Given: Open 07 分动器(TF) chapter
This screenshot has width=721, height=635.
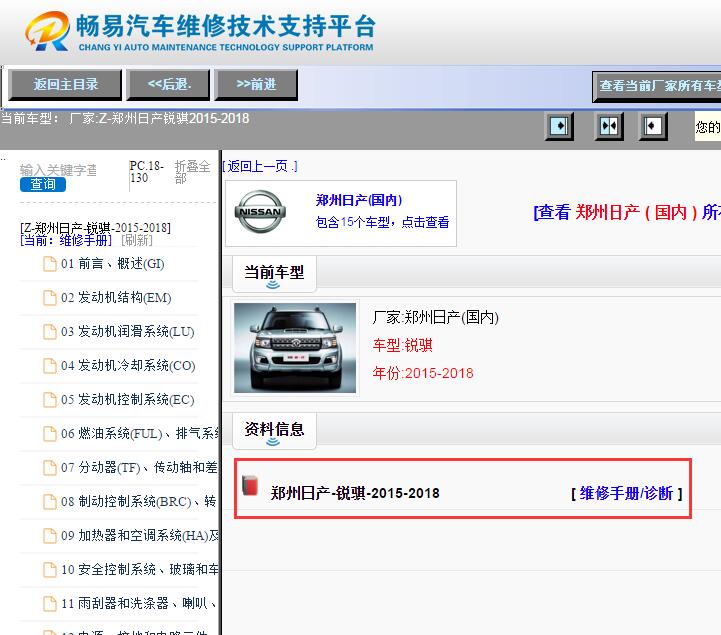Looking at the screenshot, I should coord(139,468).
